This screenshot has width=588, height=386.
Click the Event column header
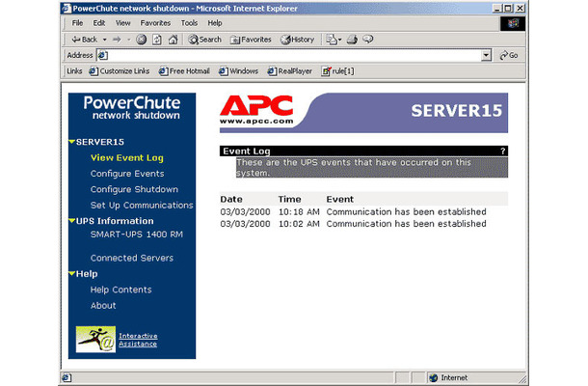(339, 199)
